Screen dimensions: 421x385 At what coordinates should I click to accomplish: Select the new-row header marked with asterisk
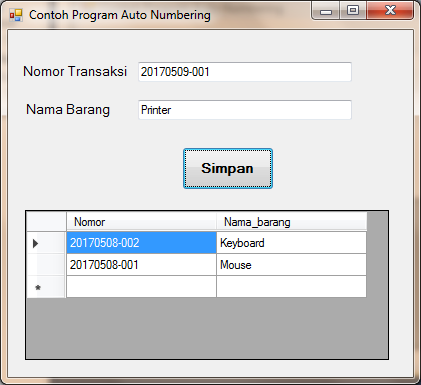tap(46, 287)
